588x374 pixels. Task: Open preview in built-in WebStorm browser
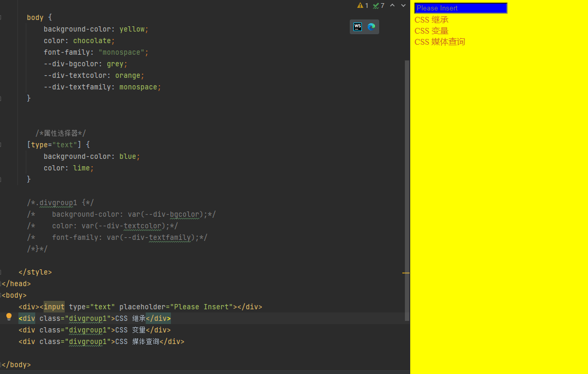pos(357,27)
